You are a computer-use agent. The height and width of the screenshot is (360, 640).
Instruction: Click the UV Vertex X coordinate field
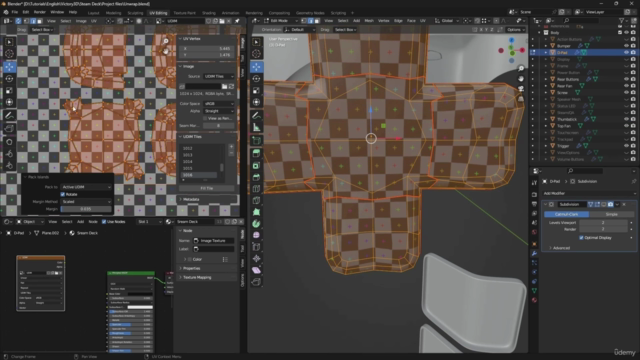[x=207, y=48]
